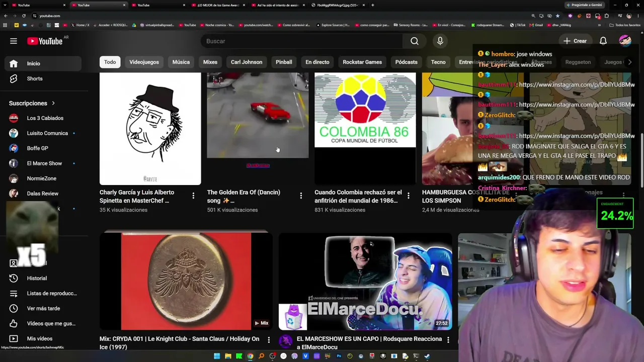Viewport: 644px width, 362px height.
Task: Go to the YouTube home logo
Action: [x=45, y=41]
